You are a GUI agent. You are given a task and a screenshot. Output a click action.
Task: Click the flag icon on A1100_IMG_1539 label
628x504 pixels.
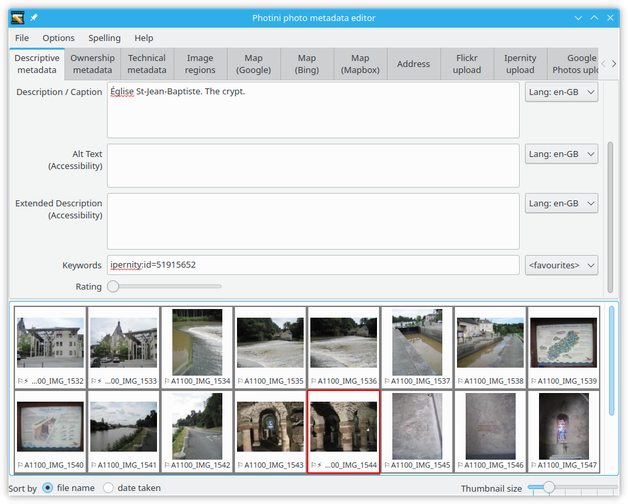(533, 381)
